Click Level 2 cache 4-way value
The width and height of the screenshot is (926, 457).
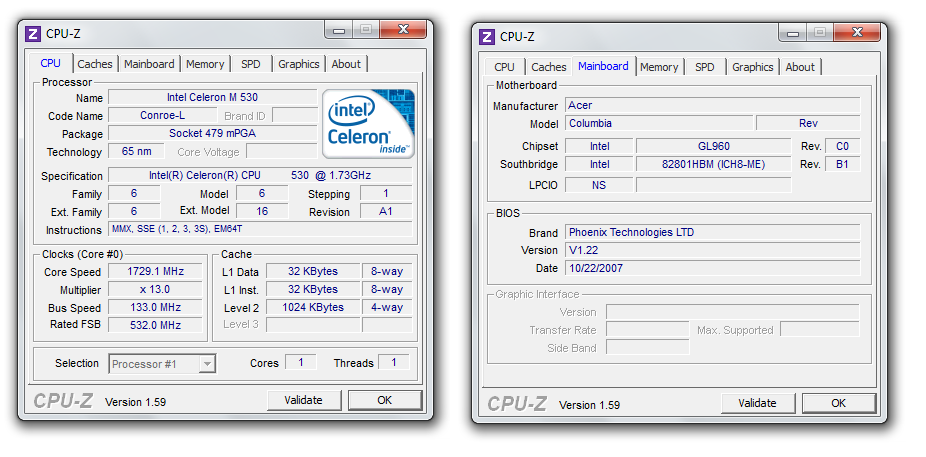click(387, 307)
